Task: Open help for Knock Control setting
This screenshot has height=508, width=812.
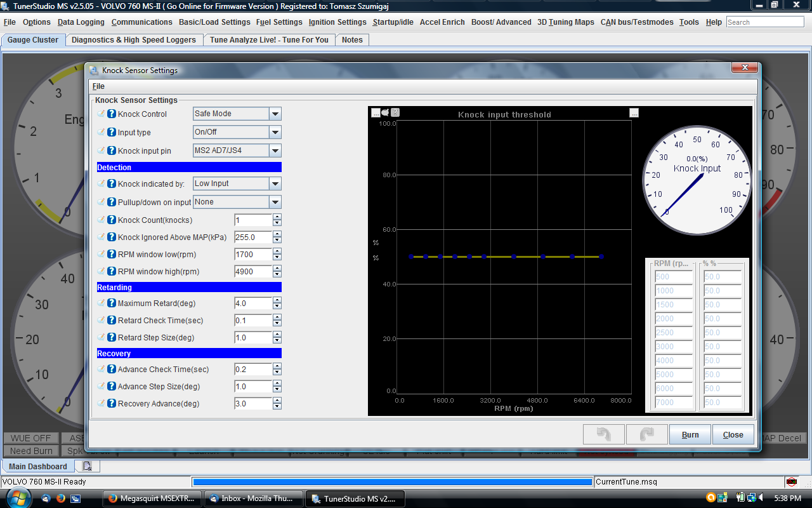Action: click(112, 114)
